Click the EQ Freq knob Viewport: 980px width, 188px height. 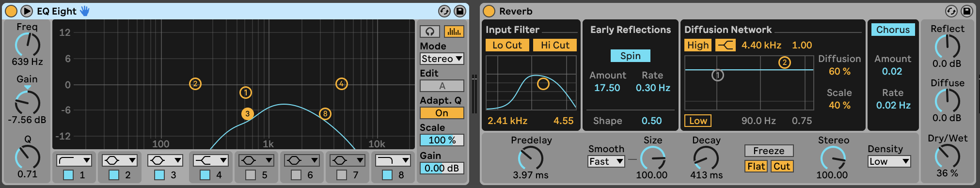click(x=27, y=45)
